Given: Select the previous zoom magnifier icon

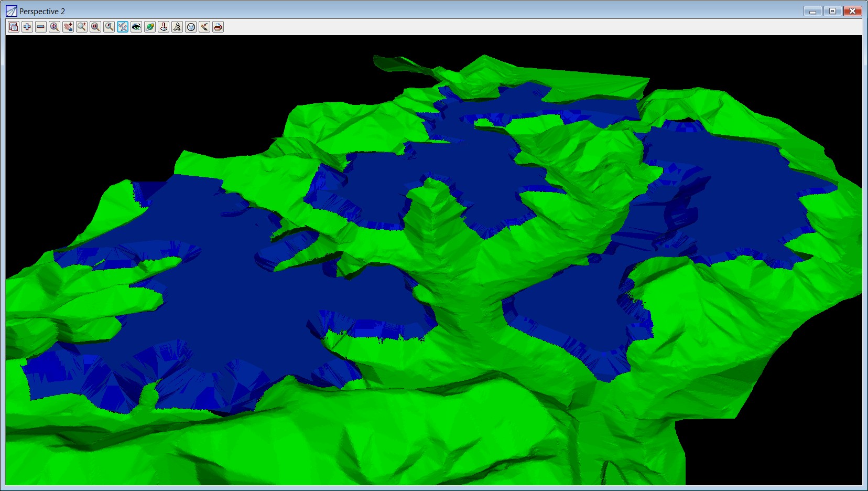Looking at the screenshot, I should 109,27.
